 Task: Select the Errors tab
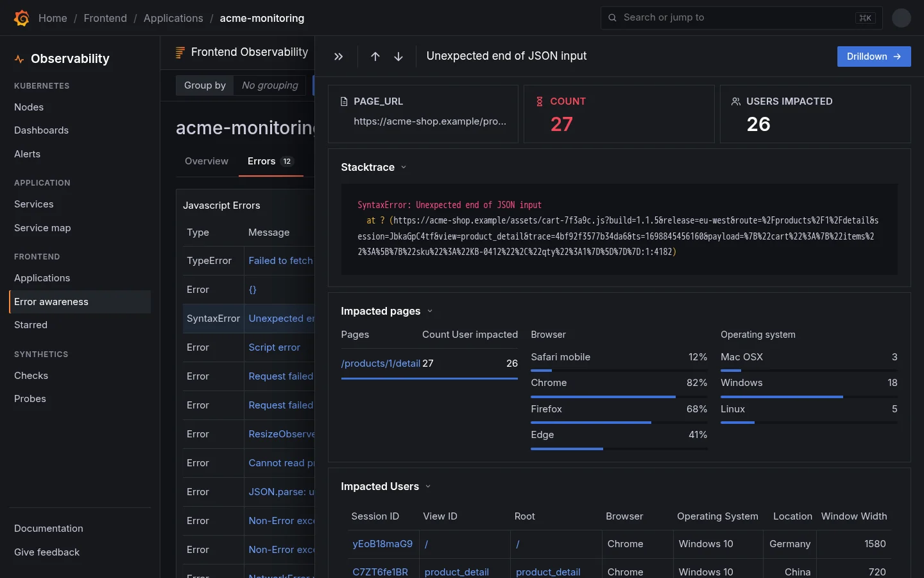[270, 161]
